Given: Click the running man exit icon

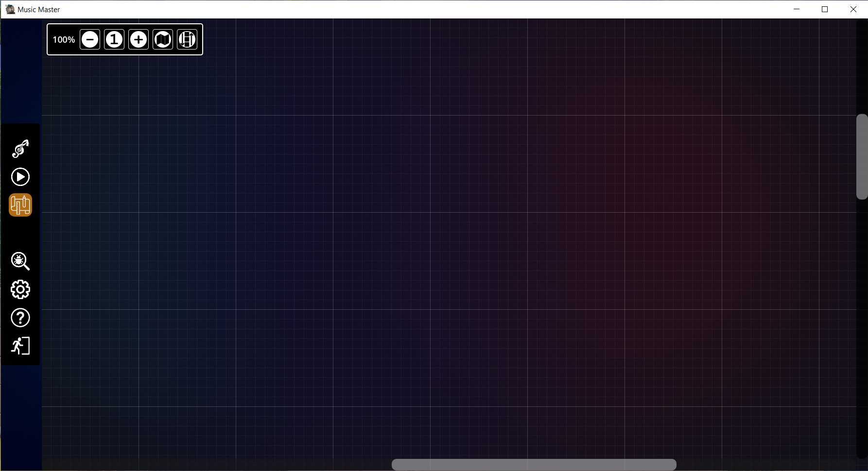Looking at the screenshot, I should coord(20,346).
